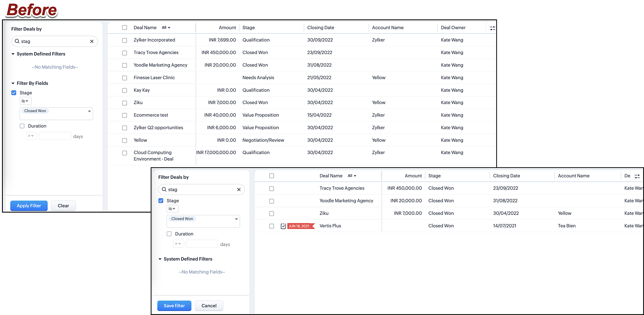Open Closed Won value dropdown in bottom panel

point(236,219)
